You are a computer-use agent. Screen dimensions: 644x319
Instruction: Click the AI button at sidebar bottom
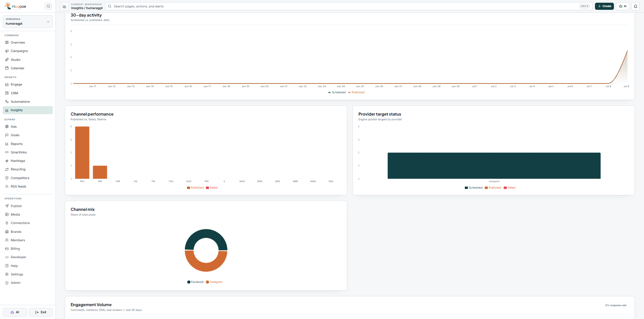click(15, 312)
